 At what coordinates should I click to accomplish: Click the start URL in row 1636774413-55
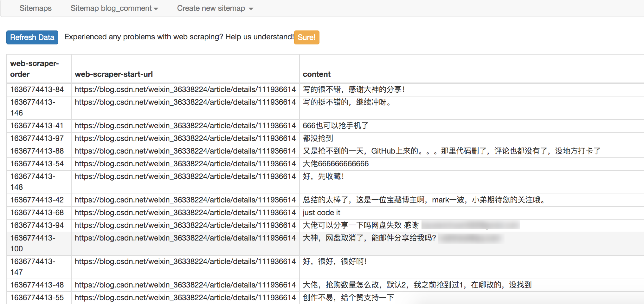(x=185, y=298)
